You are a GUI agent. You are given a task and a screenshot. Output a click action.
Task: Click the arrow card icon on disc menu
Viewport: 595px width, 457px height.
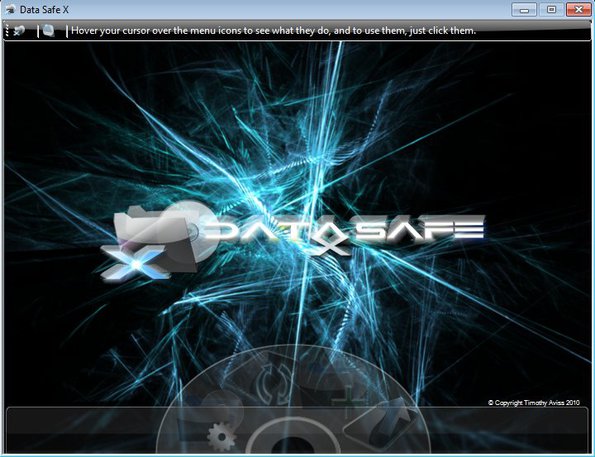click(x=381, y=424)
